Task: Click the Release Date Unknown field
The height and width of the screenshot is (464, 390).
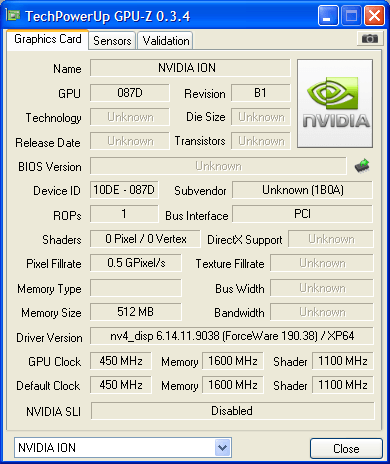Action: 130,141
